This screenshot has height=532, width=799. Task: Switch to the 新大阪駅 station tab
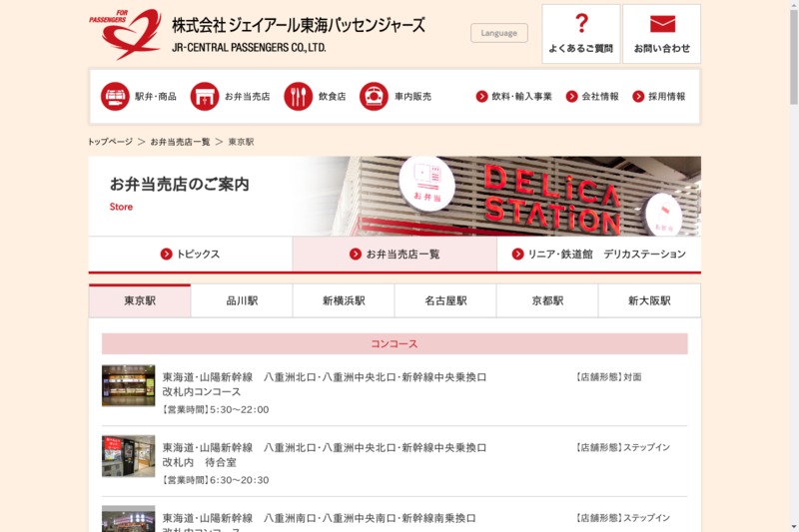point(649,300)
